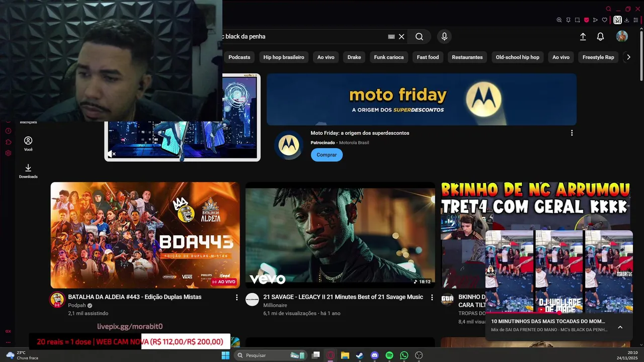Open the Podpah channel link
644x362 pixels.
pos(76,305)
